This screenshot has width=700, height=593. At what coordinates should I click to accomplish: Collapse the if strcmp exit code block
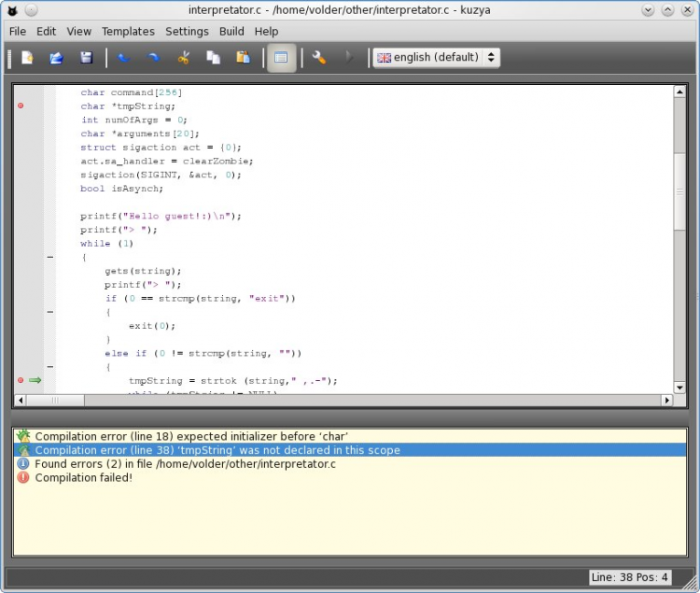tap(49, 312)
